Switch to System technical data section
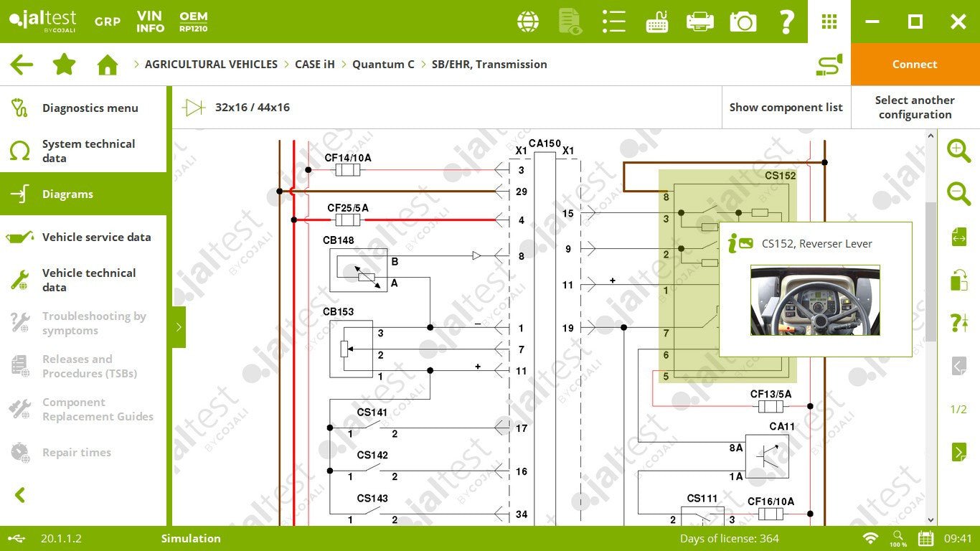This screenshot has height=551, width=980. tap(83, 151)
